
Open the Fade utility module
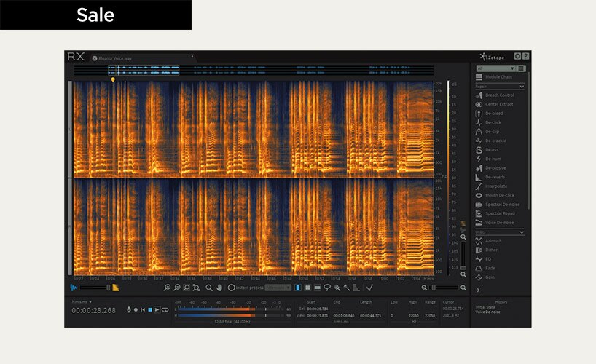coord(485,268)
